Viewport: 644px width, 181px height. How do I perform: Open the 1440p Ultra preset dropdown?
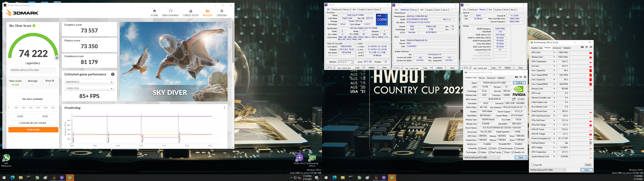pos(89,88)
